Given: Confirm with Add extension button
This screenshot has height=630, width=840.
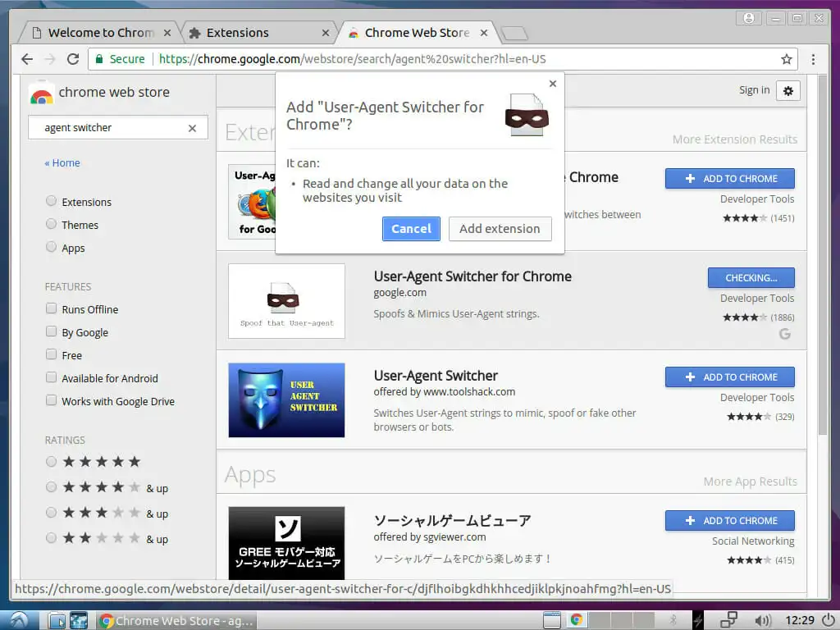Looking at the screenshot, I should [500, 229].
